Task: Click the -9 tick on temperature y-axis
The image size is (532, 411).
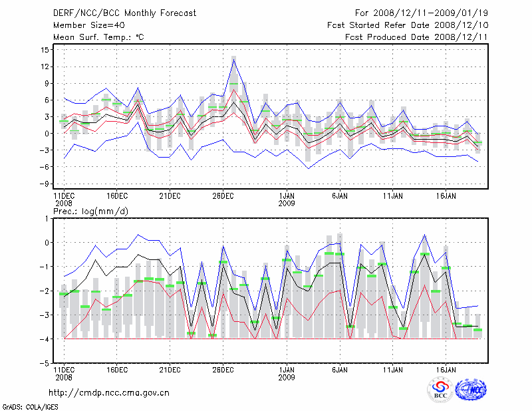Action: click(x=45, y=184)
